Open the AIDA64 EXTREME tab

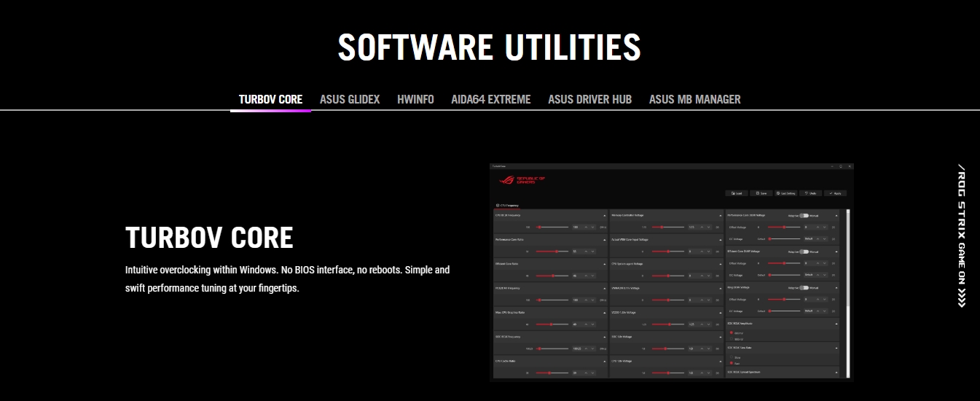pyautogui.click(x=491, y=99)
